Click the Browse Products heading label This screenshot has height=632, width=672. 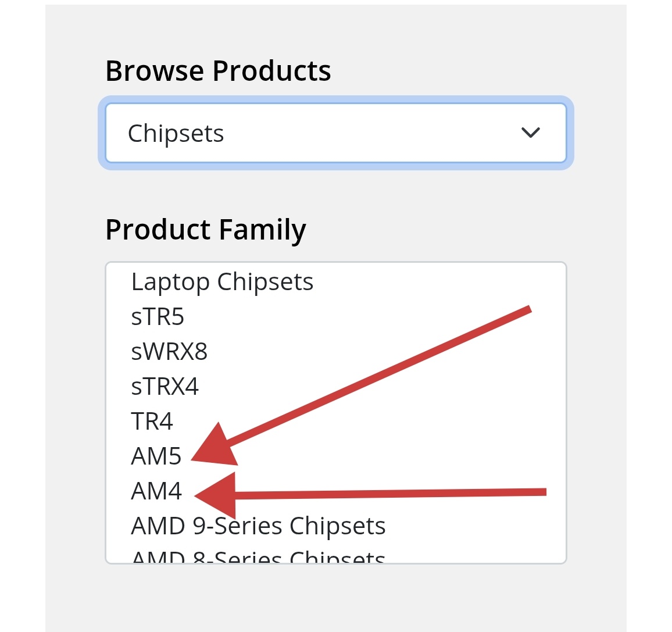pos(218,71)
